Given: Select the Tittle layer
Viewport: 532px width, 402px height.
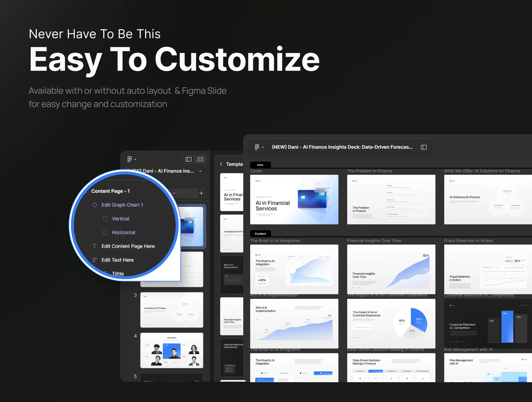Looking at the screenshot, I should click(x=118, y=274).
